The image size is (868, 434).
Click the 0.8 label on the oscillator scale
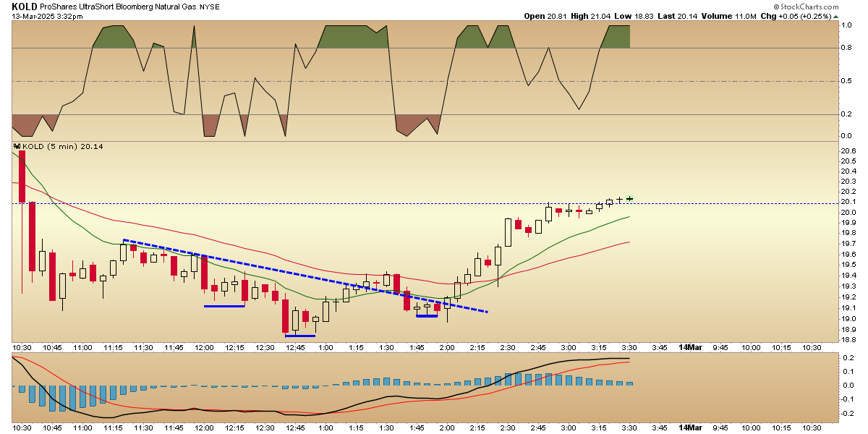click(848, 48)
